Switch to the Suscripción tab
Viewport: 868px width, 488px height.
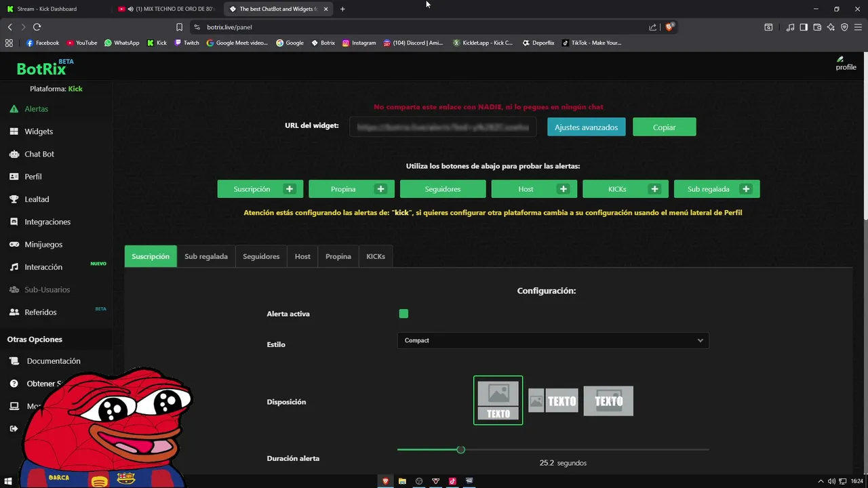pos(151,256)
